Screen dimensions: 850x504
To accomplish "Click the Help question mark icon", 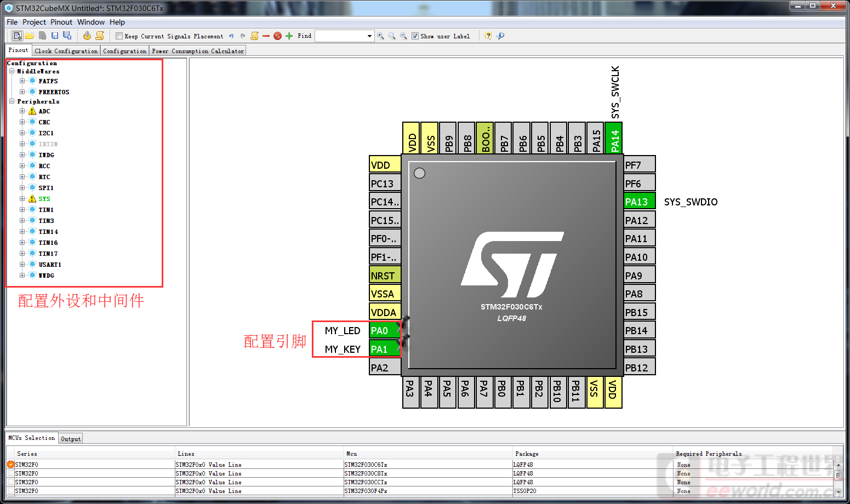I will (488, 36).
